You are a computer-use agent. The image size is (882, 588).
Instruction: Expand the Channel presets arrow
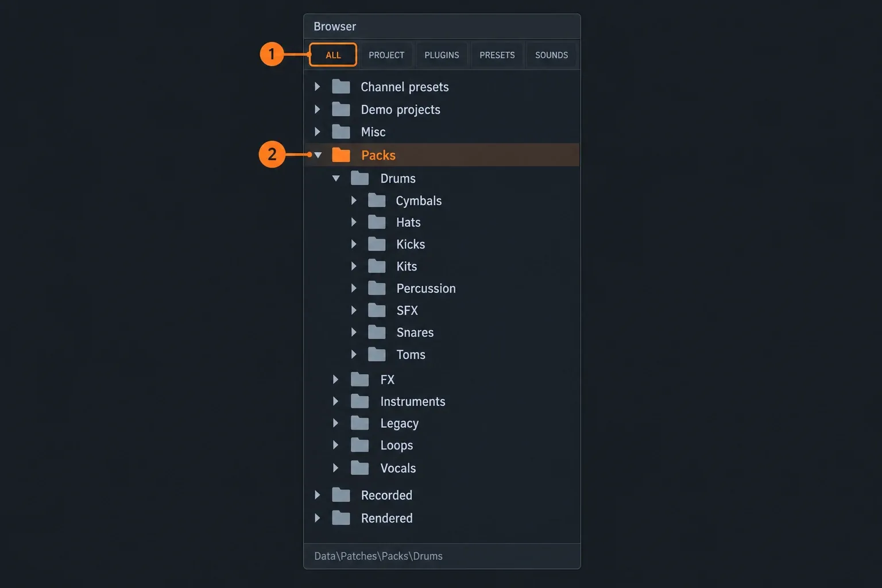[318, 87]
